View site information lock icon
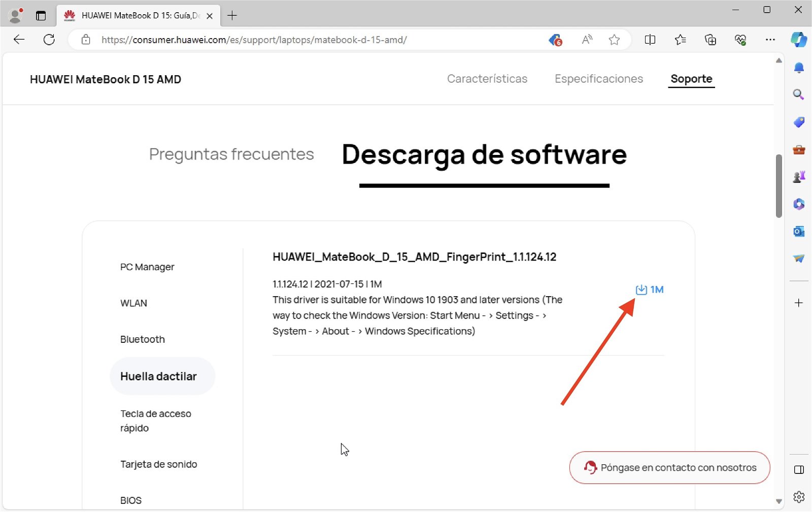This screenshot has height=512, width=812. [x=86, y=40]
